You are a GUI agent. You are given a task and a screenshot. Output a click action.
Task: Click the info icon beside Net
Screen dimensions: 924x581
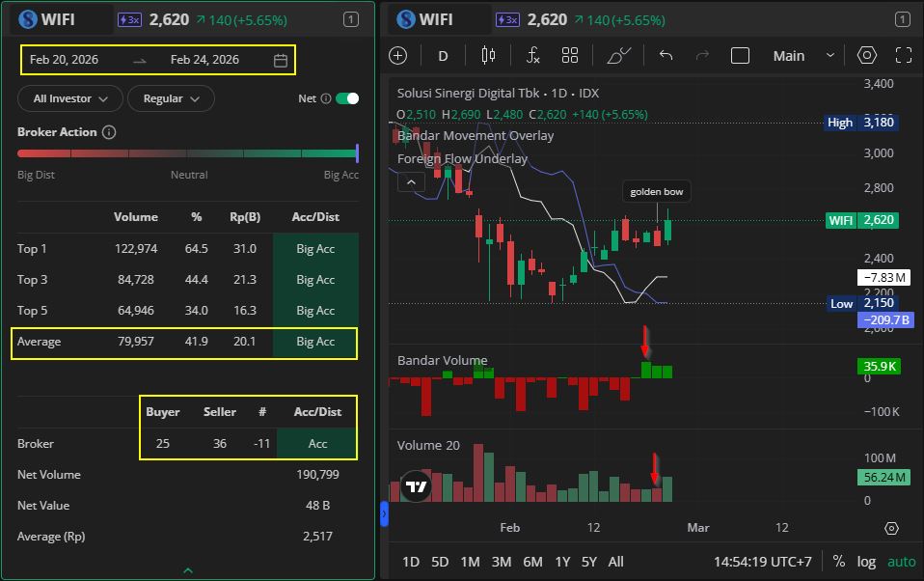(325, 98)
